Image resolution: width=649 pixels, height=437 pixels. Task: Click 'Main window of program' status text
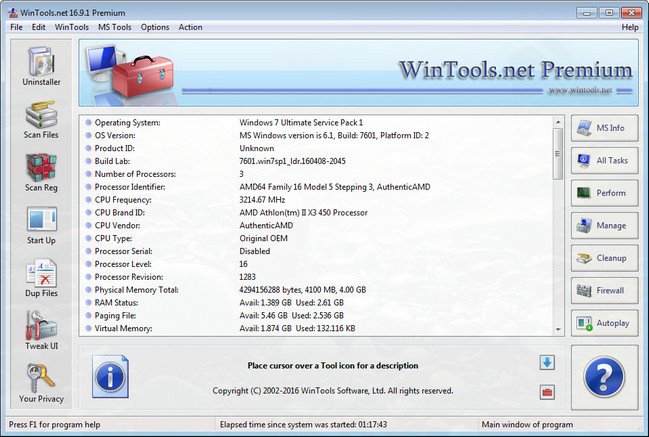coord(527,425)
